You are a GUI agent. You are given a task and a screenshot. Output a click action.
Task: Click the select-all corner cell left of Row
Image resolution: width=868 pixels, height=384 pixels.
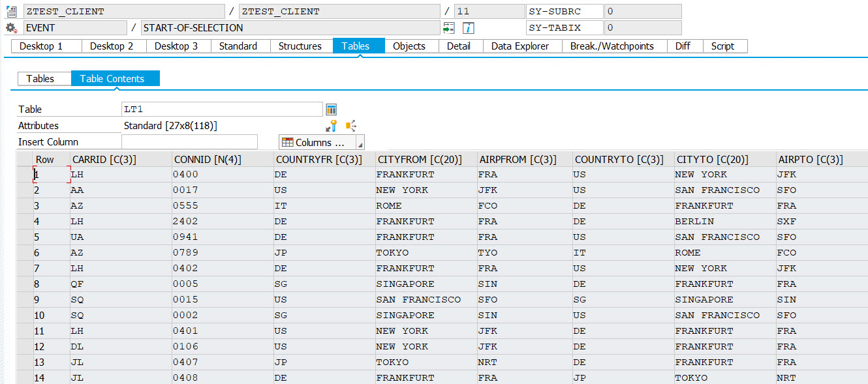tap(25, 159)
